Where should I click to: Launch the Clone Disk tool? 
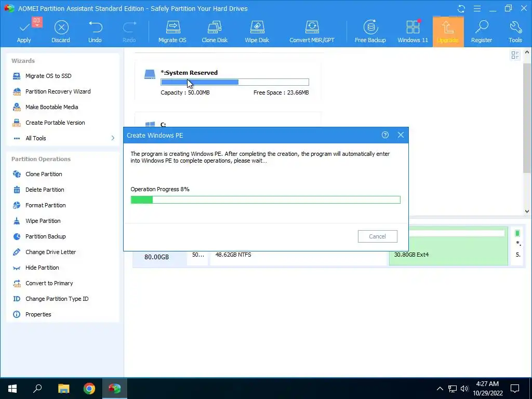(215, 31)
